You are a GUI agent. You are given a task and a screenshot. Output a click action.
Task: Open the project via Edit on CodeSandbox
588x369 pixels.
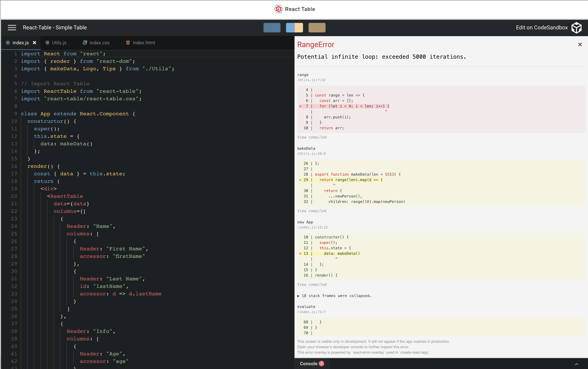(x=542, y=28)
